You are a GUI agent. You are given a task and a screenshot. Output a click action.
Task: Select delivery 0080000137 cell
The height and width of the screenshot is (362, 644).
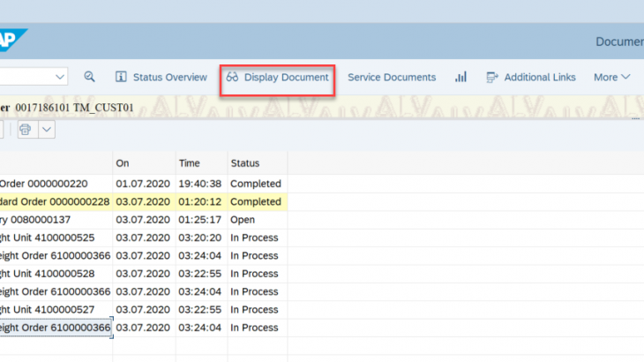point(56,220)
